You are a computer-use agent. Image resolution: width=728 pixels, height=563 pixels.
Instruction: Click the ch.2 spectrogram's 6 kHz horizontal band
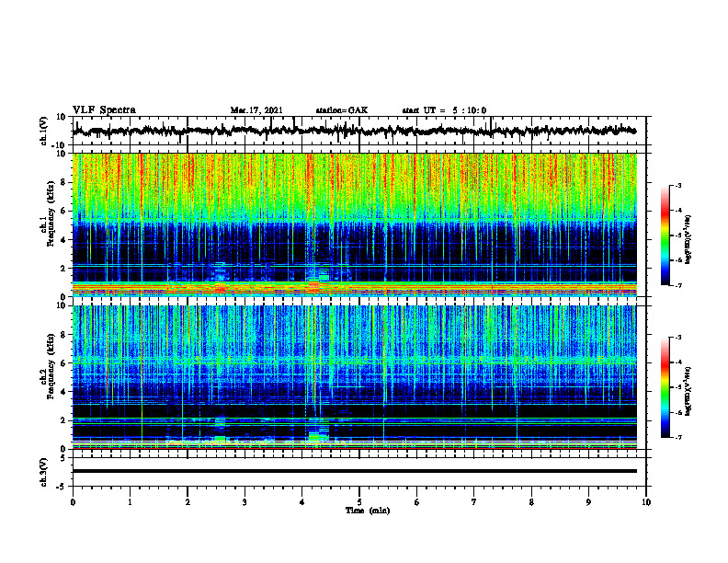pos(354,362)
